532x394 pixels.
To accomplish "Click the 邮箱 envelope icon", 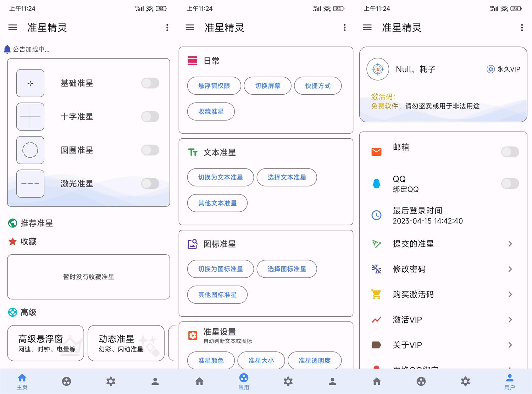I will tap(376, 151).
